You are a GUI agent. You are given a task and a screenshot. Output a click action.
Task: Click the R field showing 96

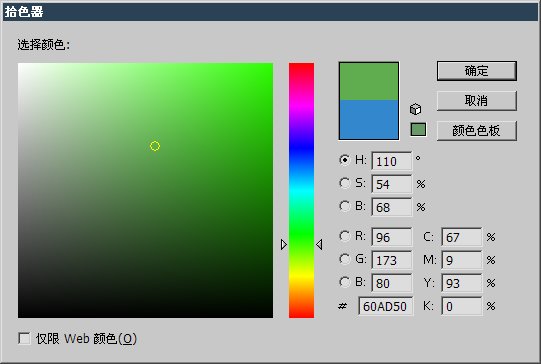pyautogui.click(x=392, y=237)
